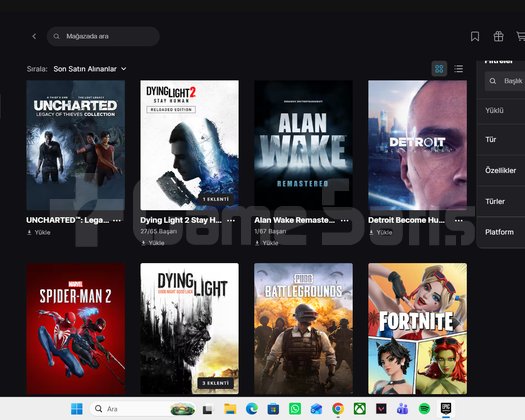Launch Microsoft Edge from taskbar
The image size is (525, 420).
(252, 409)
